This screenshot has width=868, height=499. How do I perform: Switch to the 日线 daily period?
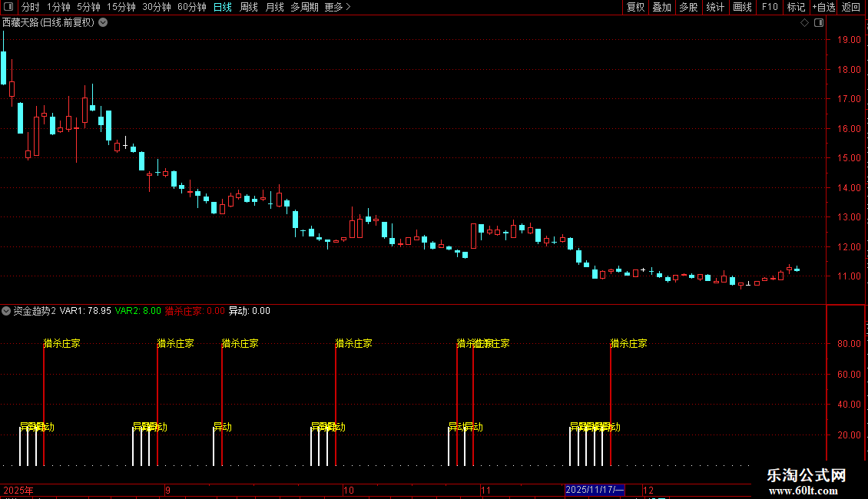(223, 7)
